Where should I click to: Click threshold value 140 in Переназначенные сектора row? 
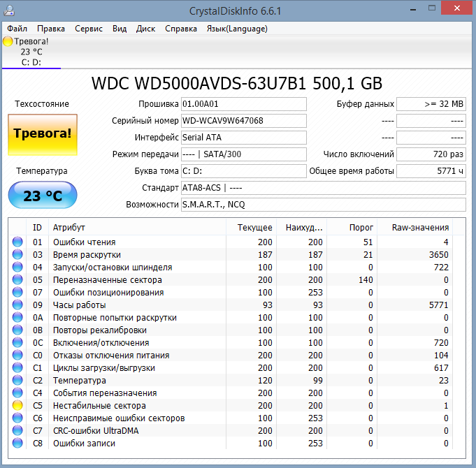[x=366, y=280]
